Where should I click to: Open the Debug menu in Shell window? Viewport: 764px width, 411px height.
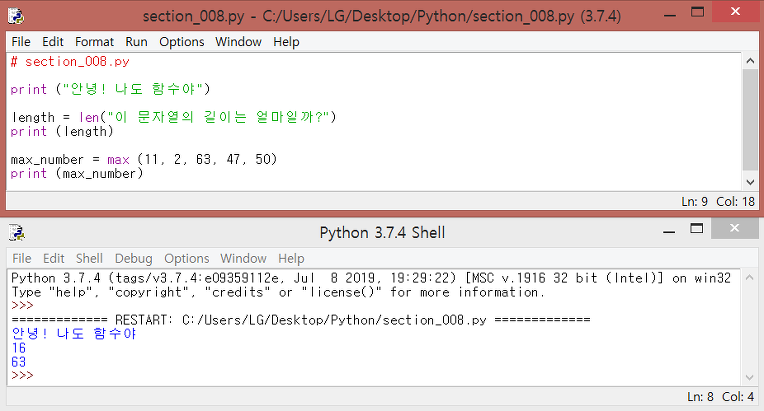[134, 258]
